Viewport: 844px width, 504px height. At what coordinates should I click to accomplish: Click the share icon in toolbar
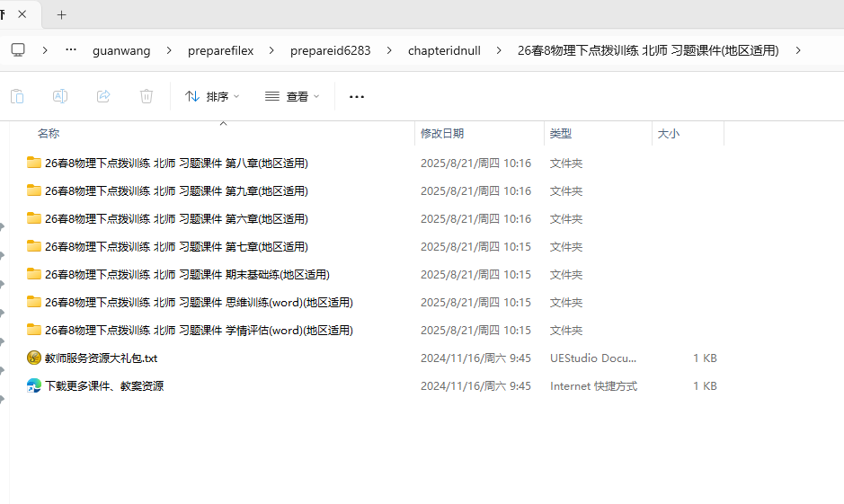103,96
